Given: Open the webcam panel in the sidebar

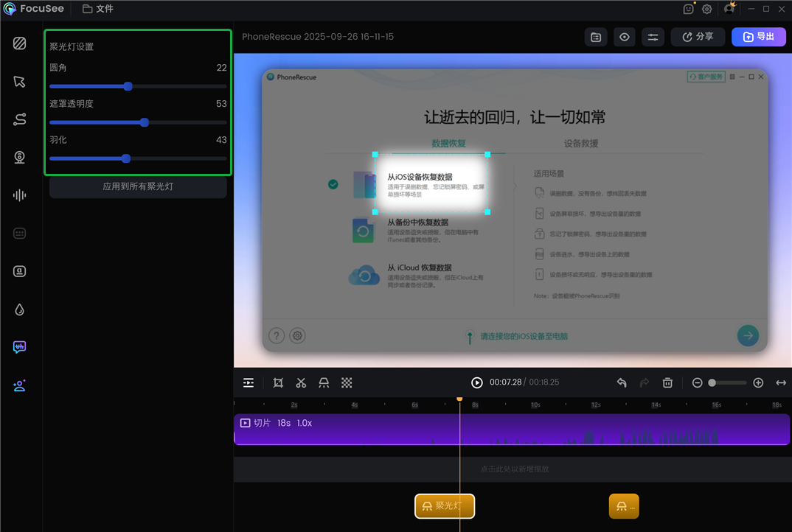Looking at the screenshot, I should (18, 156).
